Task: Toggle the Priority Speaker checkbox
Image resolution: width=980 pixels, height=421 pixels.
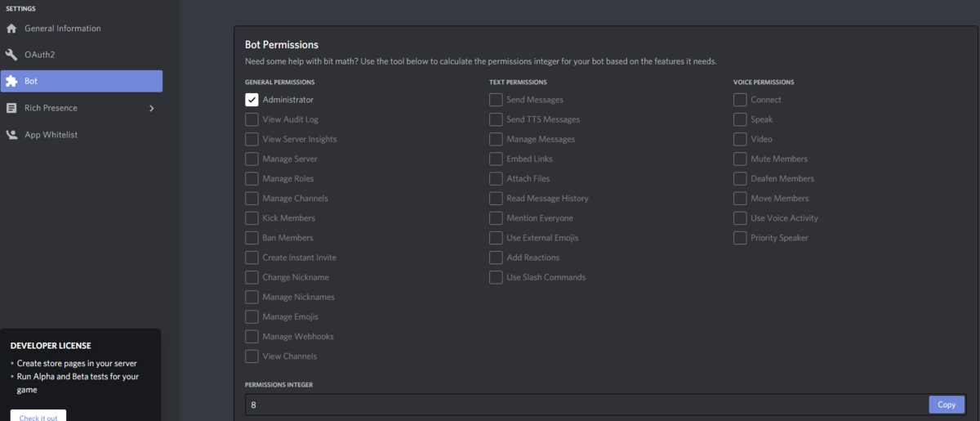Action: pyautogui.click(x=740, y=238)
